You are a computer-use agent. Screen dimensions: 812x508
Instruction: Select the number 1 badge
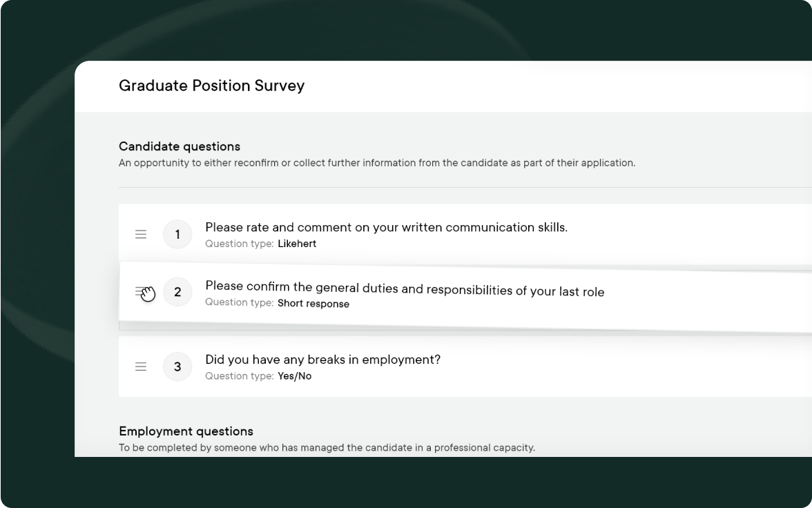177,235
